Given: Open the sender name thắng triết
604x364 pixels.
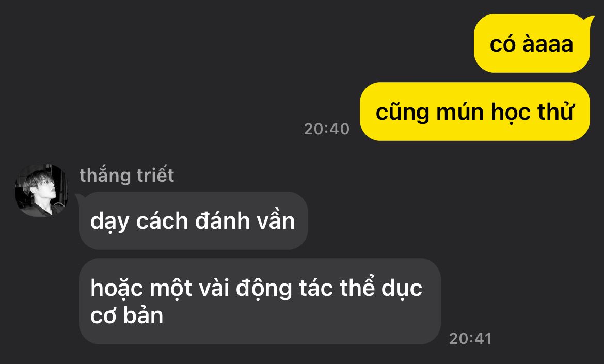Looking at the screenshot, I should pyautogui.click(x=126, y=175).
